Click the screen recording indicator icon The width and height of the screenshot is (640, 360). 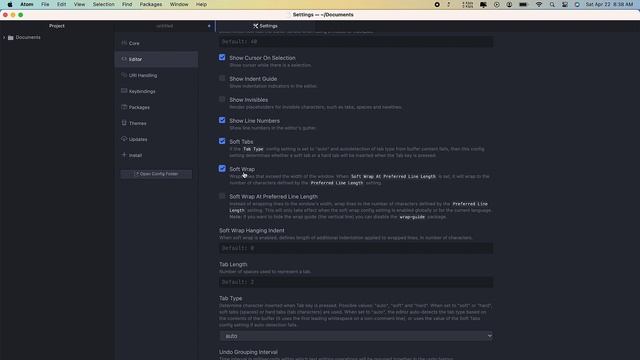(437, 4)
